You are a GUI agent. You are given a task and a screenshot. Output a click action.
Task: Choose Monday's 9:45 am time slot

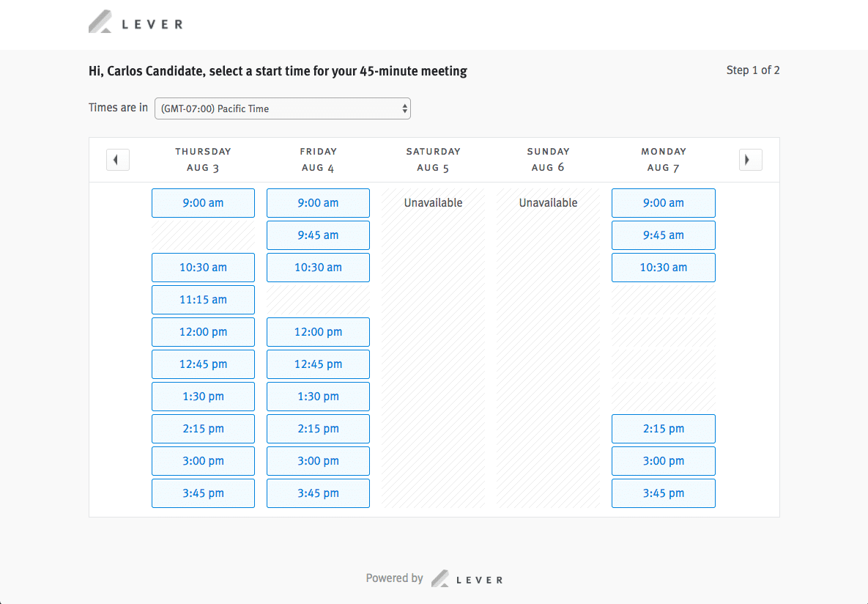663,235
